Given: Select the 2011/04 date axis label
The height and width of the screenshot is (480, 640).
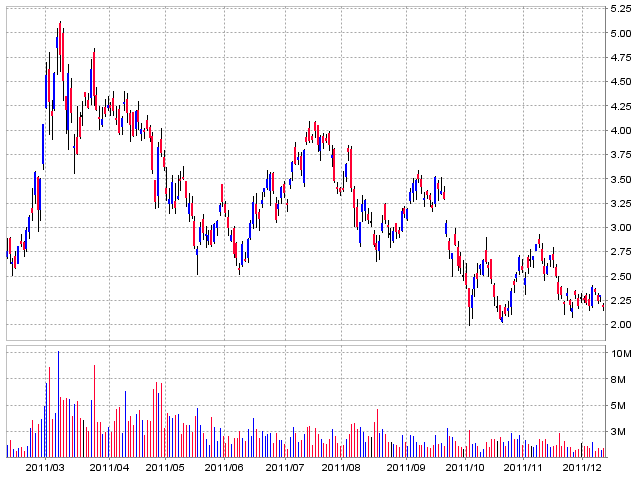Looking at the screenshot, I should pos(109,467).
